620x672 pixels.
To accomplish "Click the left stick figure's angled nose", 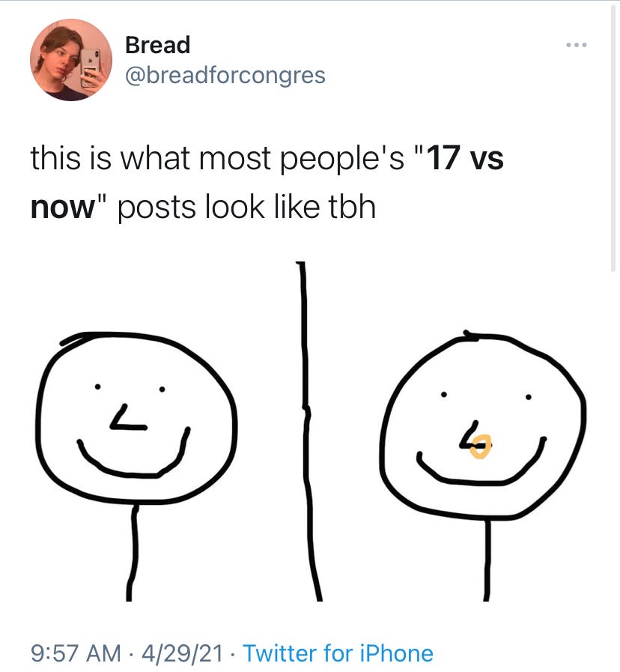I will (129, 417).
